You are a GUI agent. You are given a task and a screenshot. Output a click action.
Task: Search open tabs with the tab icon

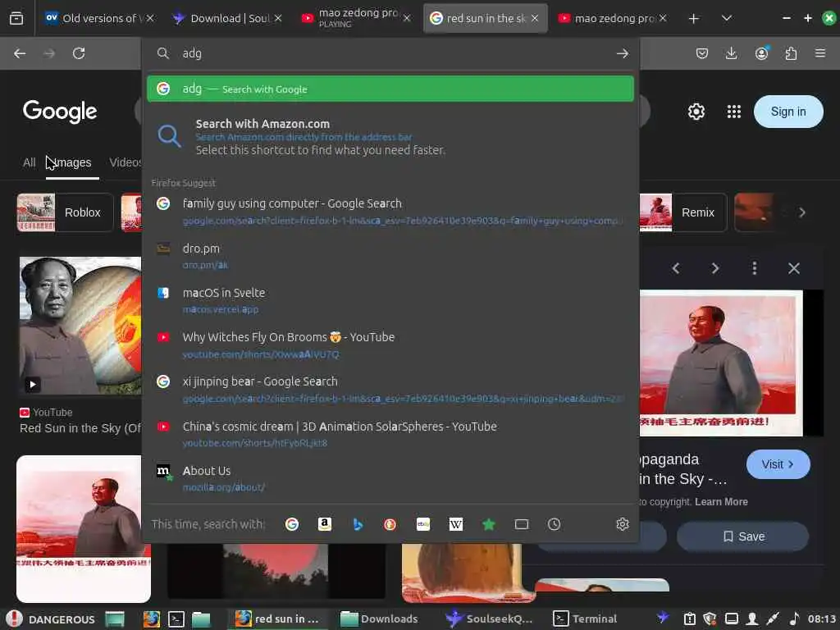[522, 524]
